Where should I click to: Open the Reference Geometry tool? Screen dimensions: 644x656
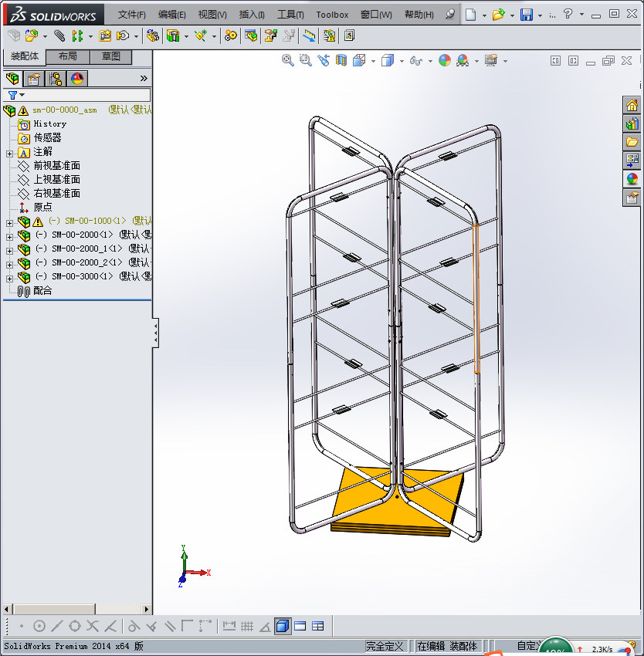coord(201,36)
